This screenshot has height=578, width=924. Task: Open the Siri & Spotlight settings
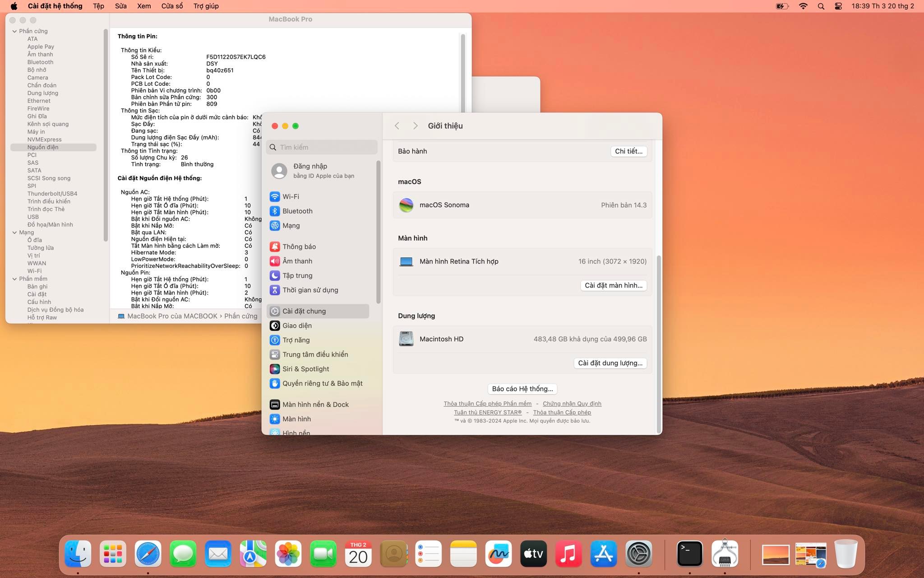tap(305, 369)
